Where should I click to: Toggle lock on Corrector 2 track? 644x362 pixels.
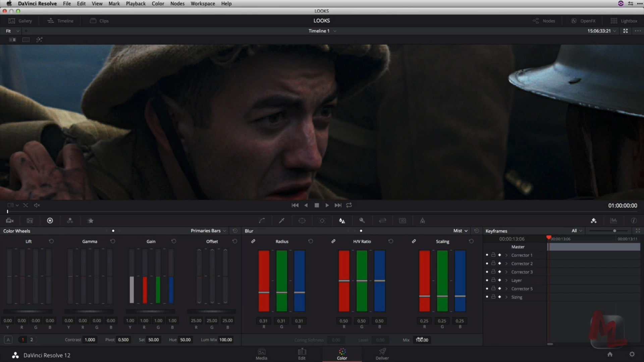click(493, 263)
